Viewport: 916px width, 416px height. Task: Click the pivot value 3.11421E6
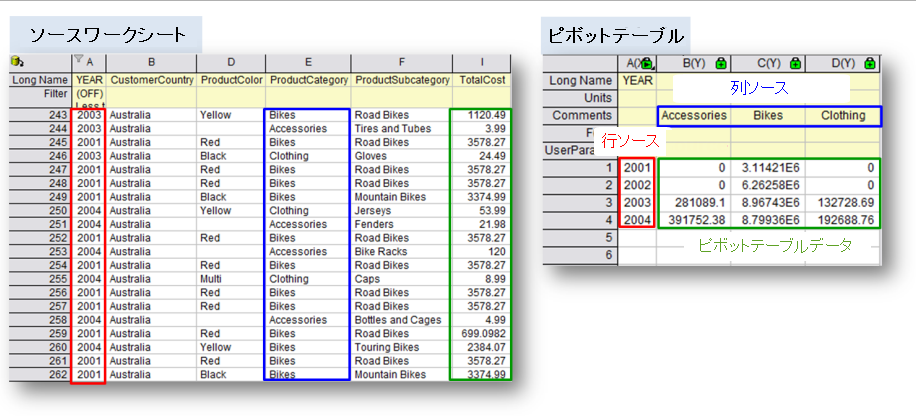pos(768,168)
